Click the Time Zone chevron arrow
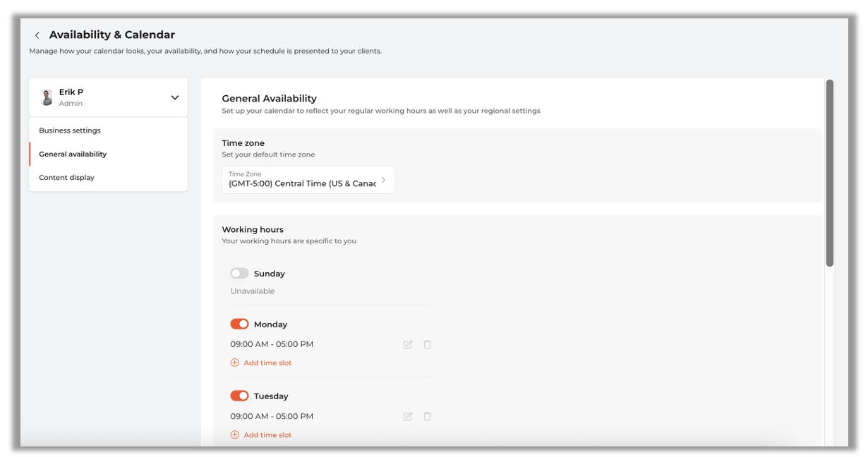The width and height of the screenshot is (868, 457). tap(383, 180)
